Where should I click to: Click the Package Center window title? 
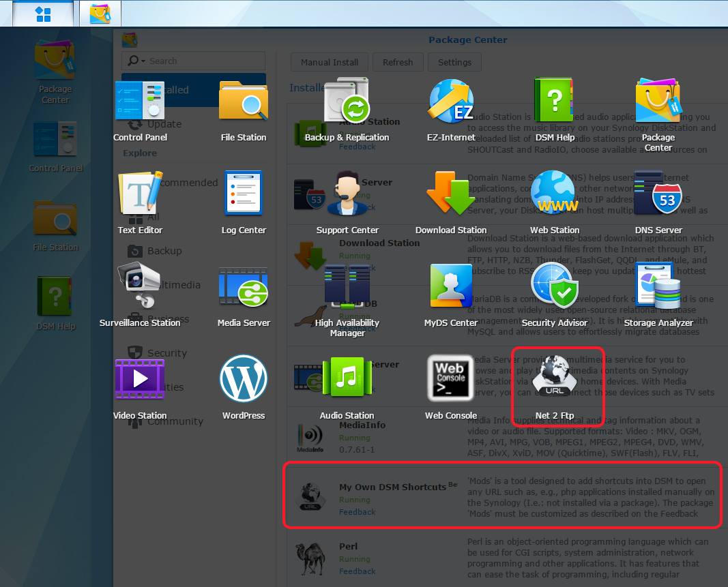coord(467,40)
